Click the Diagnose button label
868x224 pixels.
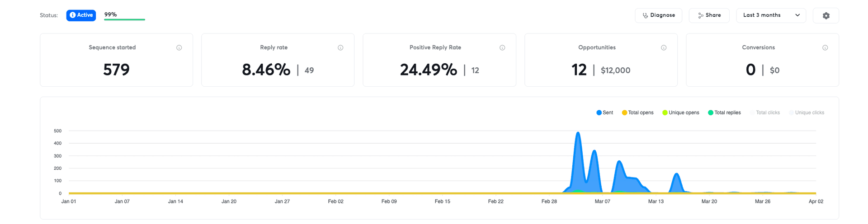click(662, 15)
